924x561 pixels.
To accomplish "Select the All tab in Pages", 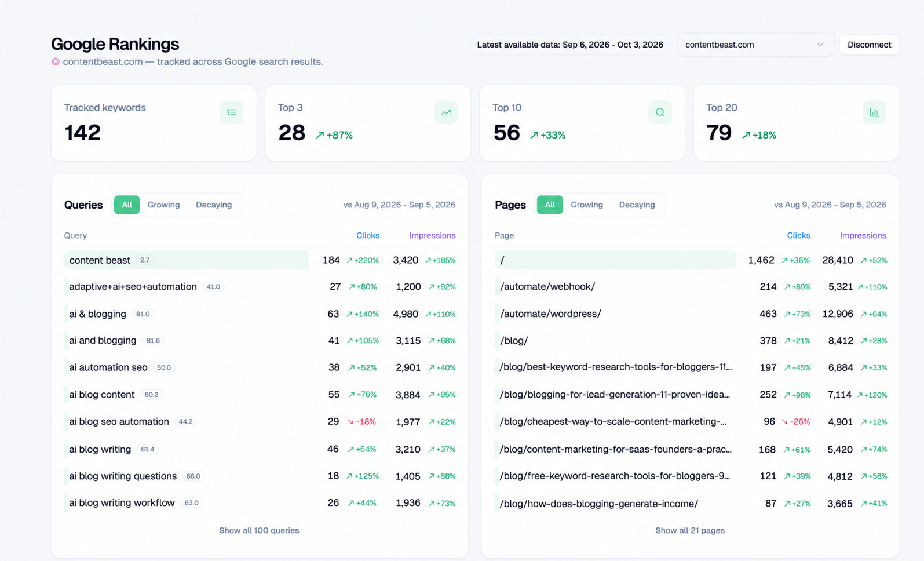I will pyautogui.click(x=550, y=205).
